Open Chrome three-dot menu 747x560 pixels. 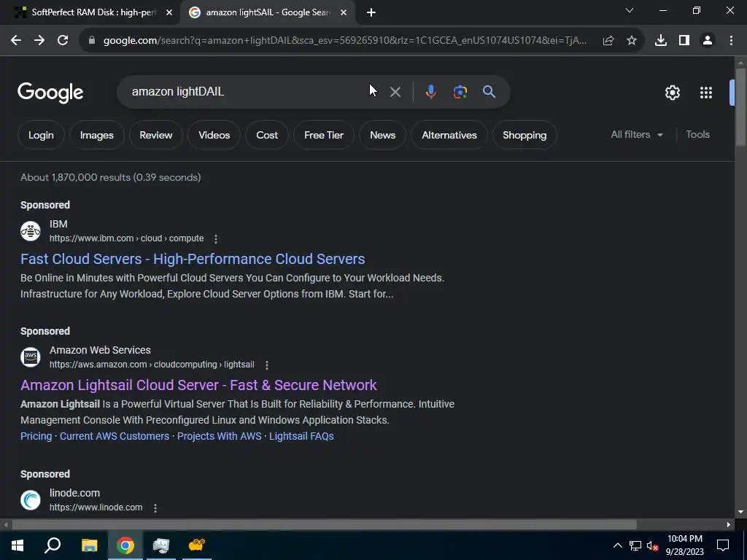pyautogui.click(x=731, y=41)
